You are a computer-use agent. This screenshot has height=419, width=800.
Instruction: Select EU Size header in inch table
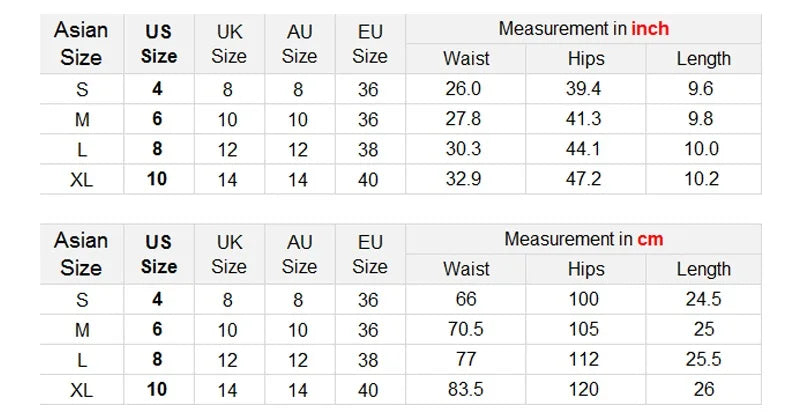370,44
